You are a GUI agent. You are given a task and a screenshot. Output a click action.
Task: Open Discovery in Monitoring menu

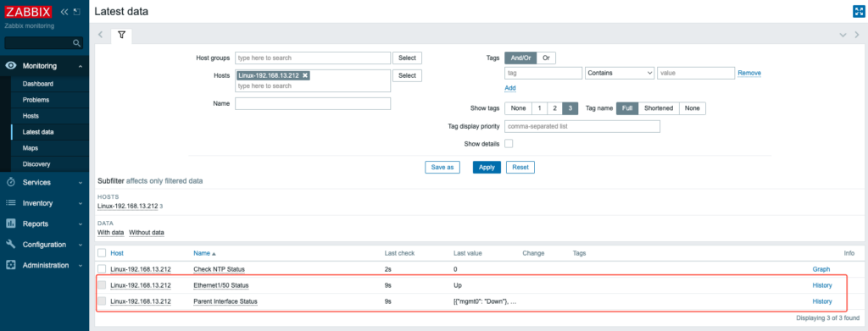(36, 164)
